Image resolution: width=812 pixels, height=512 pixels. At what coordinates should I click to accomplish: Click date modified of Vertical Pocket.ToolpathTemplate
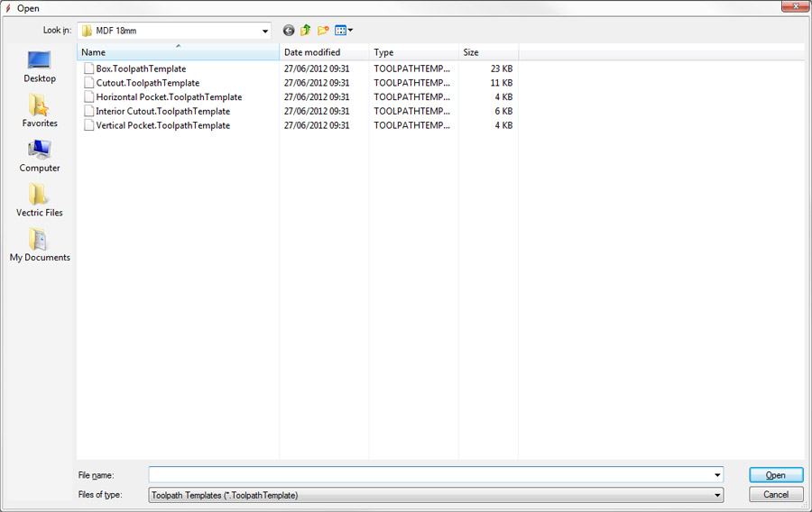[x=317, y=125]
